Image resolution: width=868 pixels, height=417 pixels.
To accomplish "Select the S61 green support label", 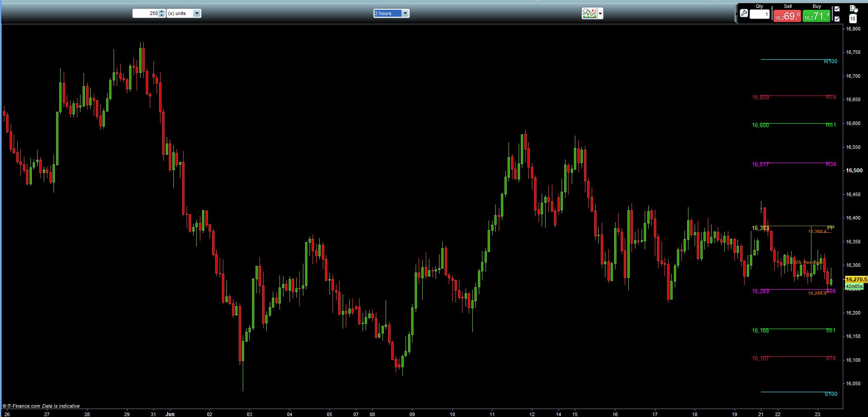I will 831,330.
